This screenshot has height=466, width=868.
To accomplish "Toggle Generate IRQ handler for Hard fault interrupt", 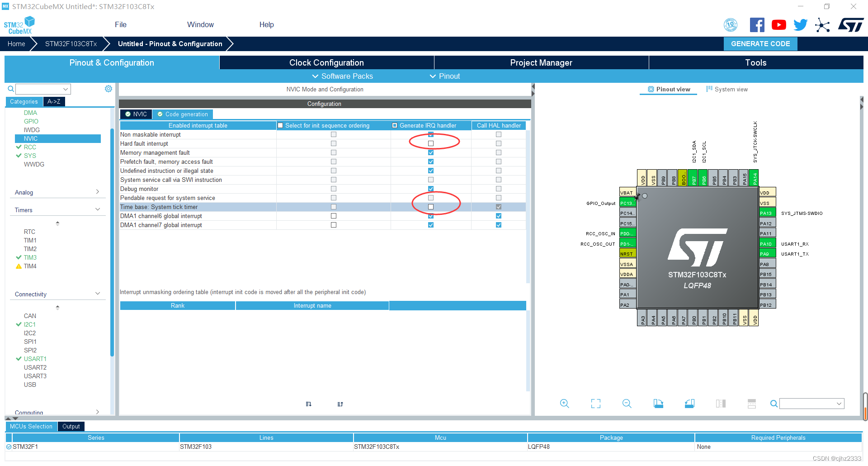I will pyautogui.click(x=431, y=143).
